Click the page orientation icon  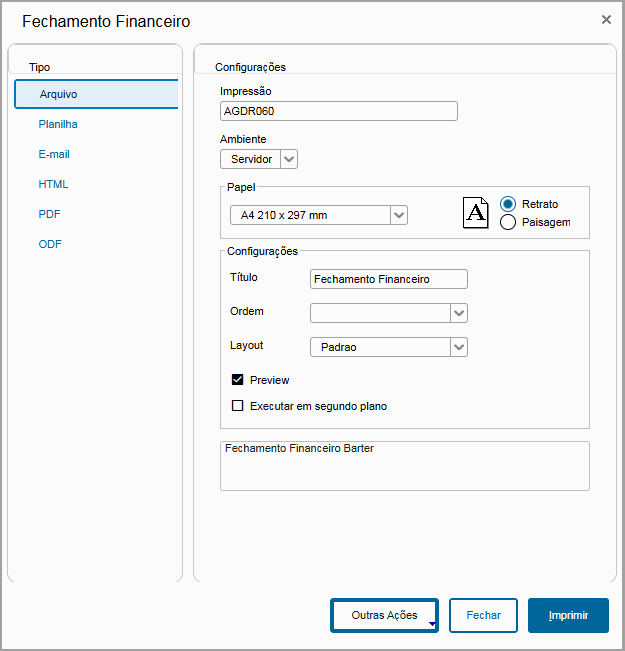pos(476,213)
